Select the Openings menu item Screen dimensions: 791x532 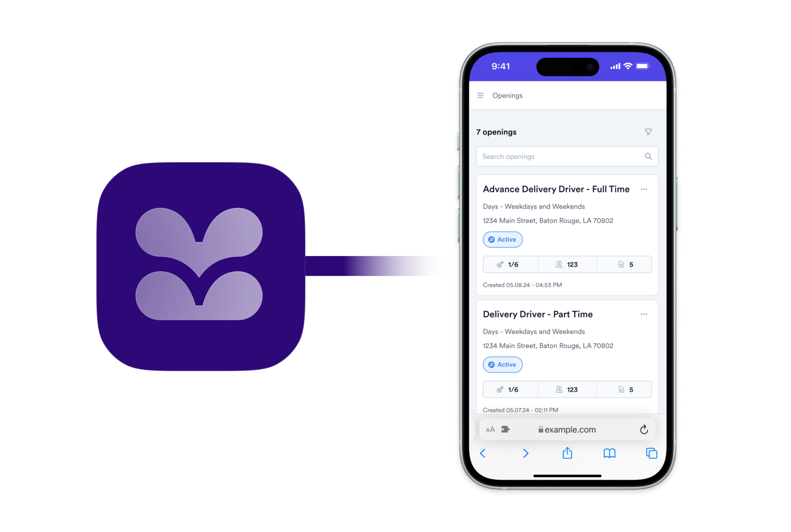click(x=507, y=96)
